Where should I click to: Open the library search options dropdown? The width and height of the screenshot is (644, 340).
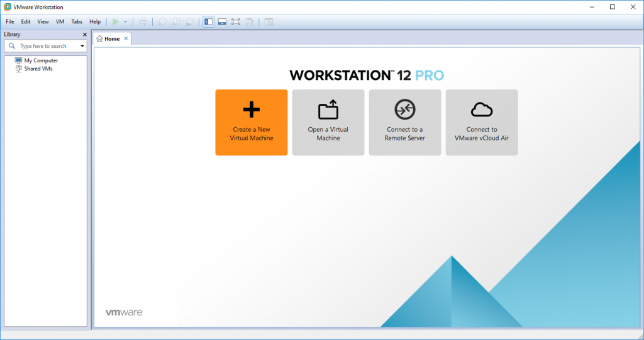coord(82,46)
